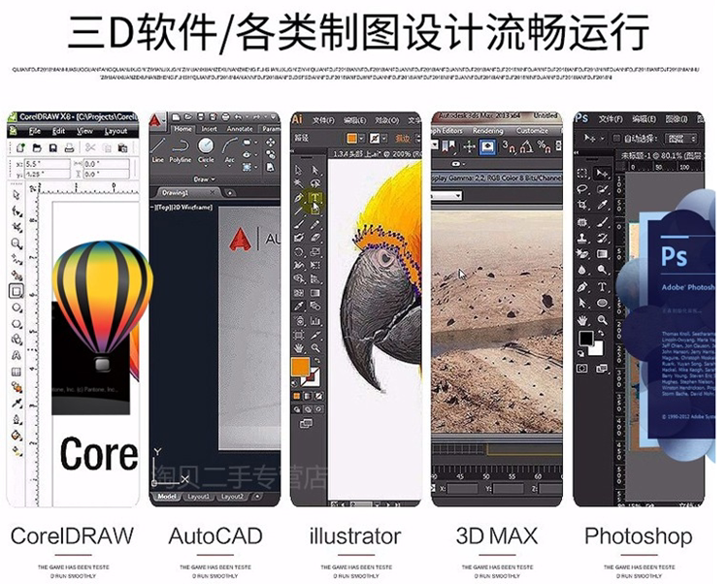Select the Hand tool in Photoshop
The height and width of the screenshot is (584, 728).
[582, 319]
